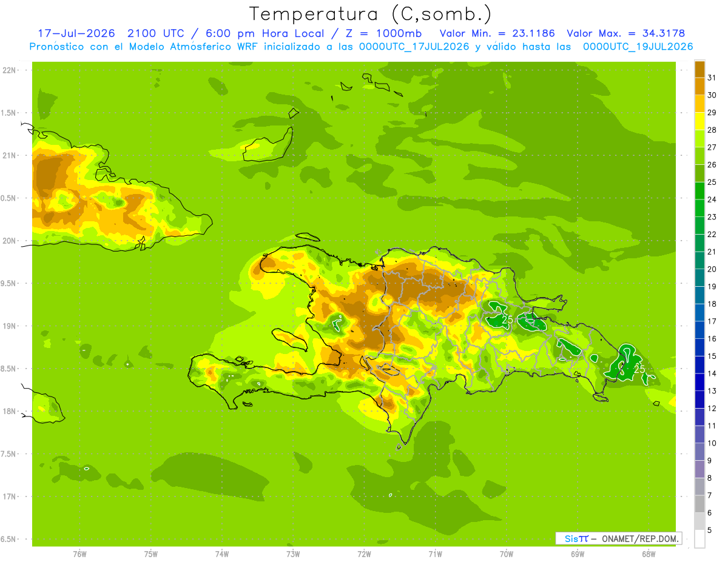Image resolution: width=728 pixels, height=562 pixels.
Task: Click the "21N" latitude label
Action: [x=9, y=156]
